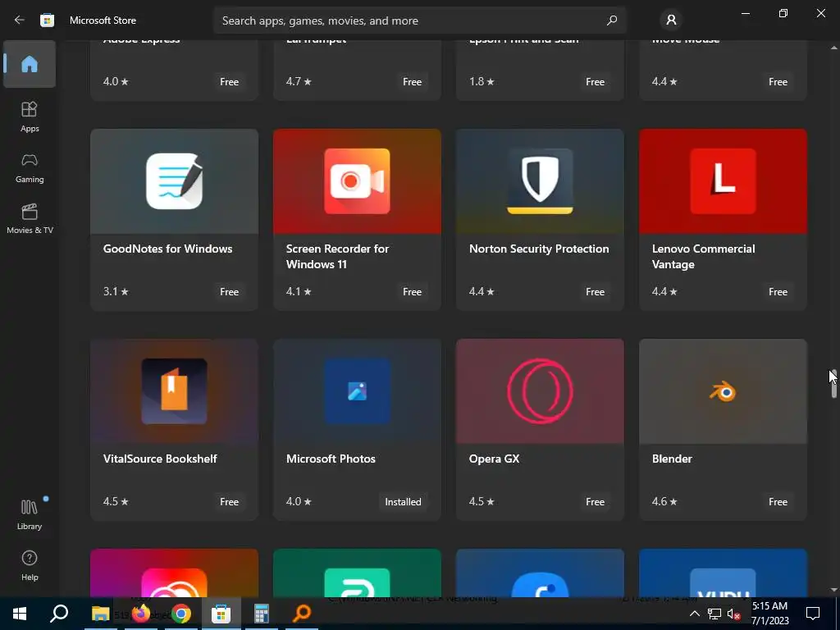Open the Screen Recorder for Windows 11 icon
Image resolution: width=840 pixels, height=630 pixels.
pyautogui.click(x=358, y=181)
